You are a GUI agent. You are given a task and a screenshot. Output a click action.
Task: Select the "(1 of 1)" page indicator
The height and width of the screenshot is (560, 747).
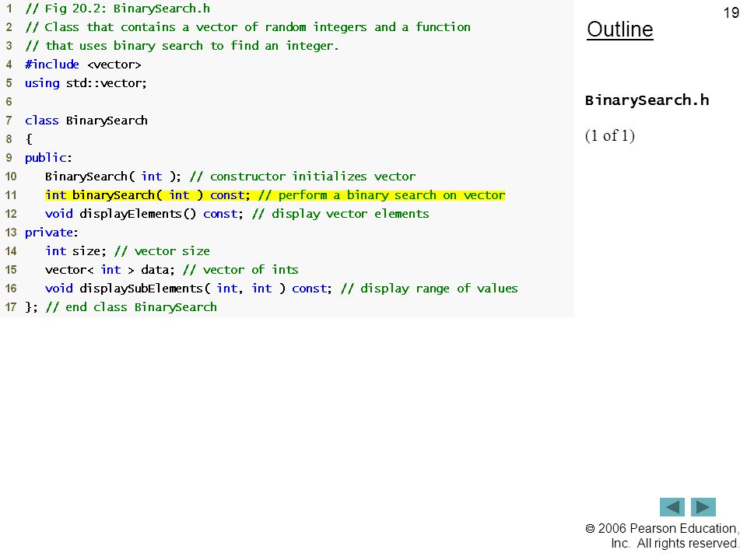point(610,135)
